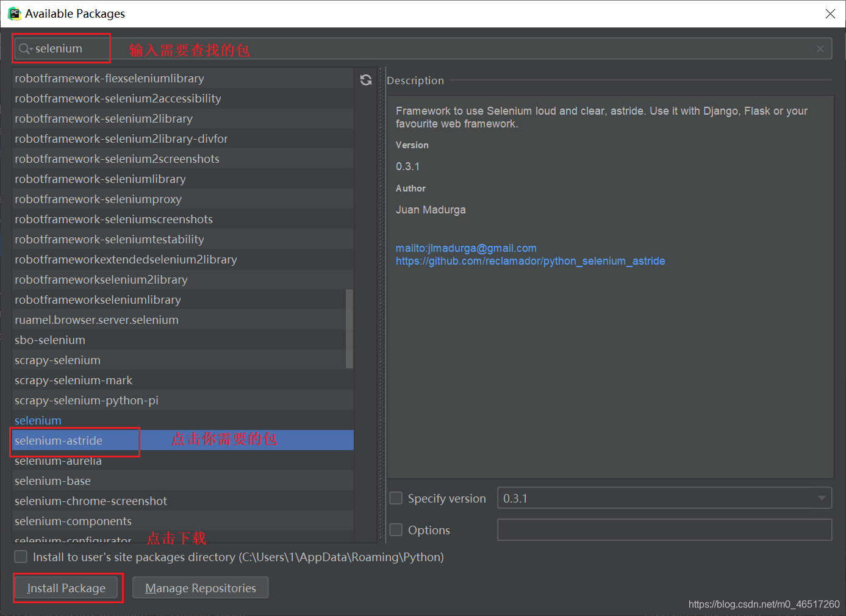Image resolution: width=846 pixels, height=616 pixels.
Task: Enable the Specify version checkbox
Action: 396,498
